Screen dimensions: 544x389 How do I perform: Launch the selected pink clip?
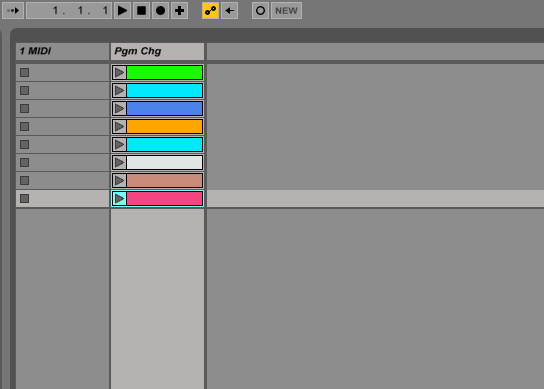(119, 199)
